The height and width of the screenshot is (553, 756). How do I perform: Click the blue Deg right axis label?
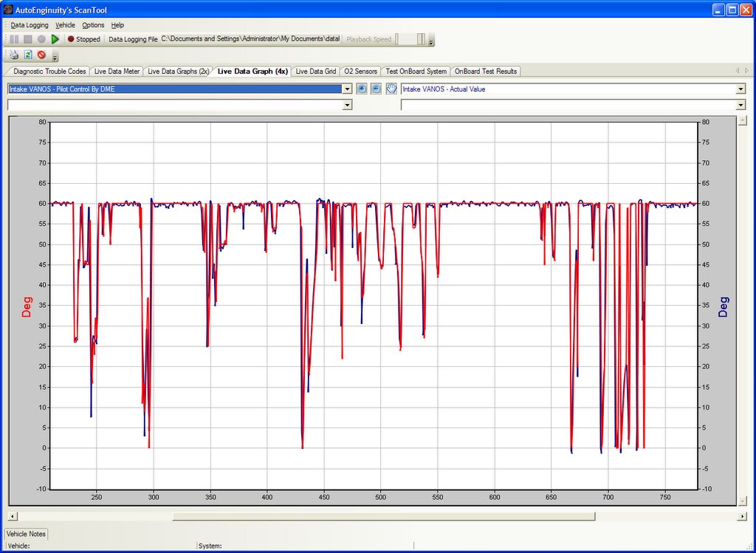[724, 306]
